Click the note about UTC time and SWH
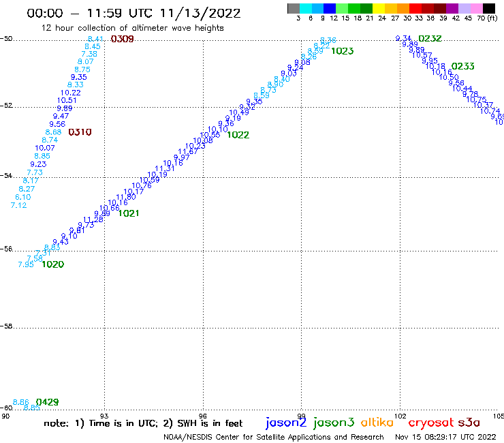 (x=143, y=423)
